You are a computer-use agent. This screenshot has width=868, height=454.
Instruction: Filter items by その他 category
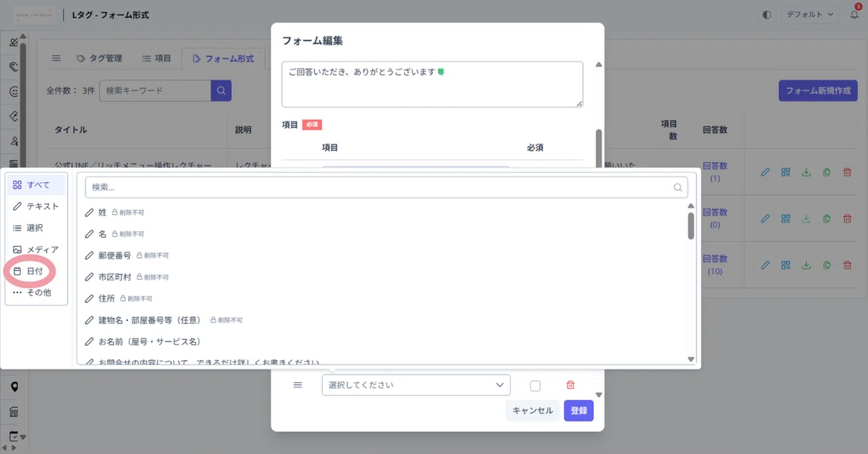pos(36,293)
